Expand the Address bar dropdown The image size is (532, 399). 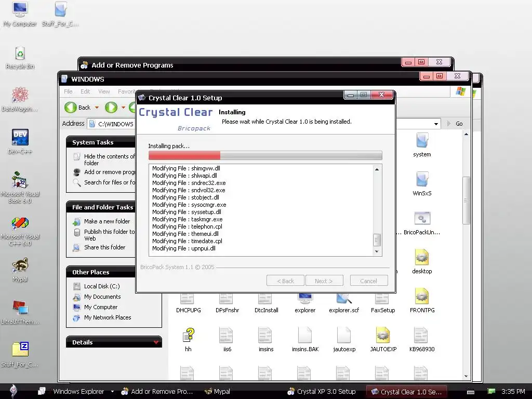tap(436, 124)
